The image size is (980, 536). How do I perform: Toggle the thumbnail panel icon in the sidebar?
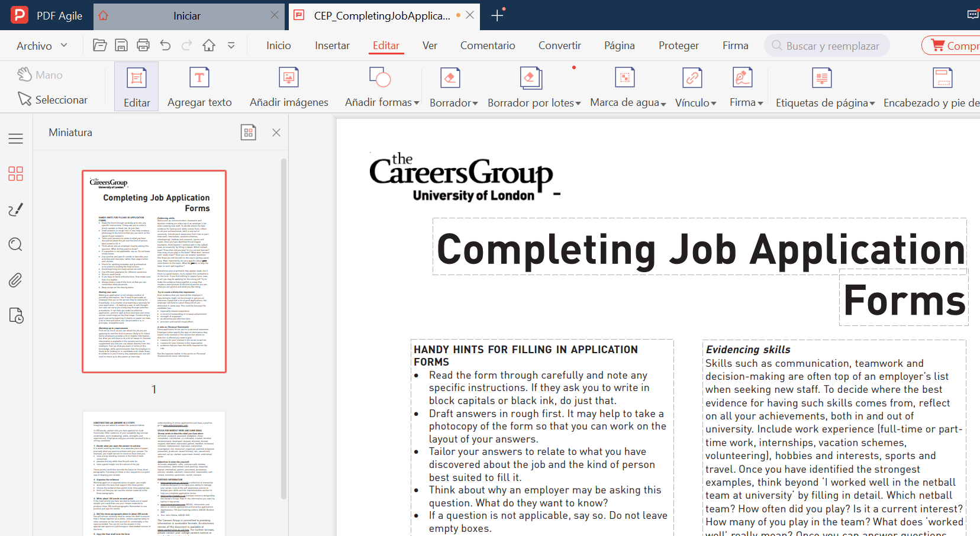[16, 173]
